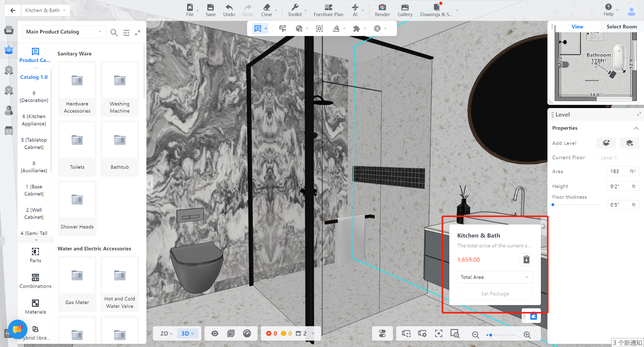
Task: Expand the Total Area dropdown
Action: (495, 277)
